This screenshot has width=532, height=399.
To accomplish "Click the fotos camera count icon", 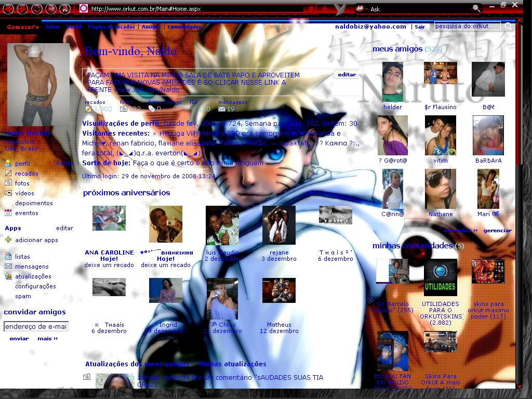I will pos(124,109).
